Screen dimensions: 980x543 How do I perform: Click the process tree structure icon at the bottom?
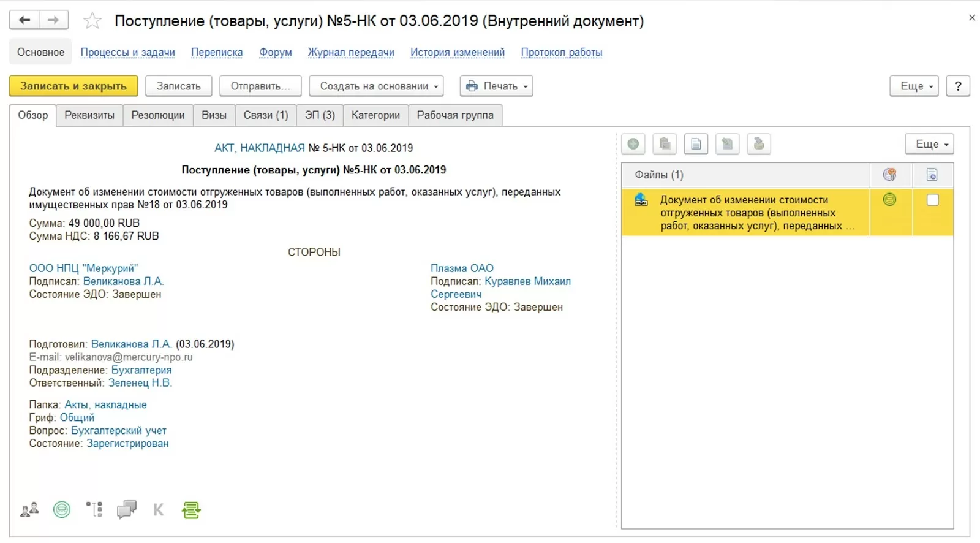[94, 509]
